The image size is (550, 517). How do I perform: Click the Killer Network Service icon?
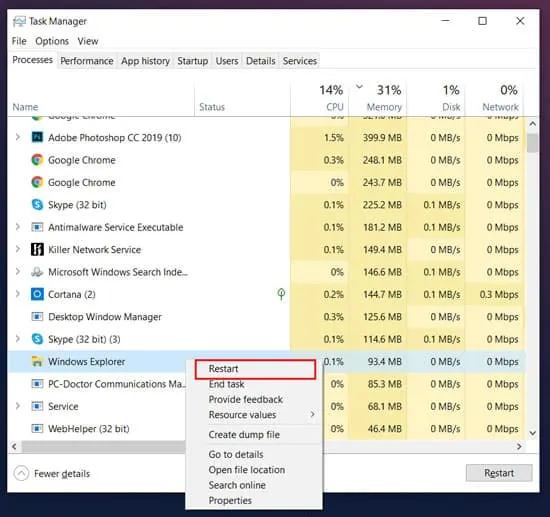pyautogui.click(x=37, y=249)
